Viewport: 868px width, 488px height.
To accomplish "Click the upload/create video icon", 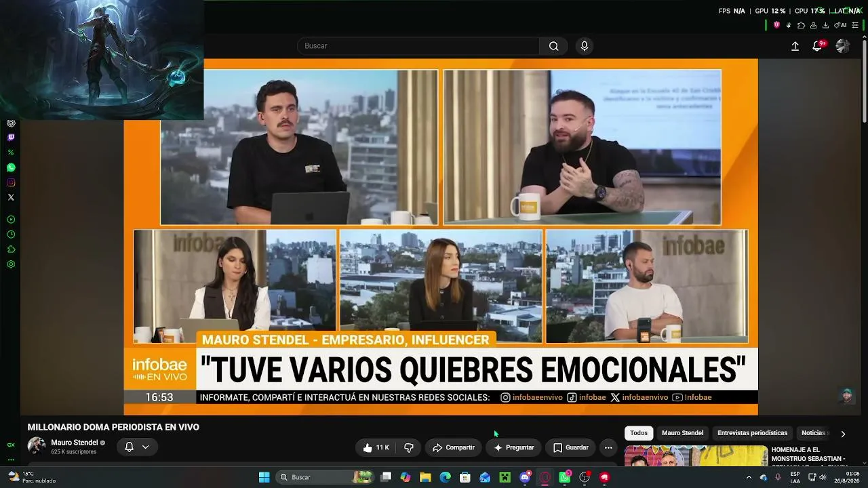I will tap(795, 46).
